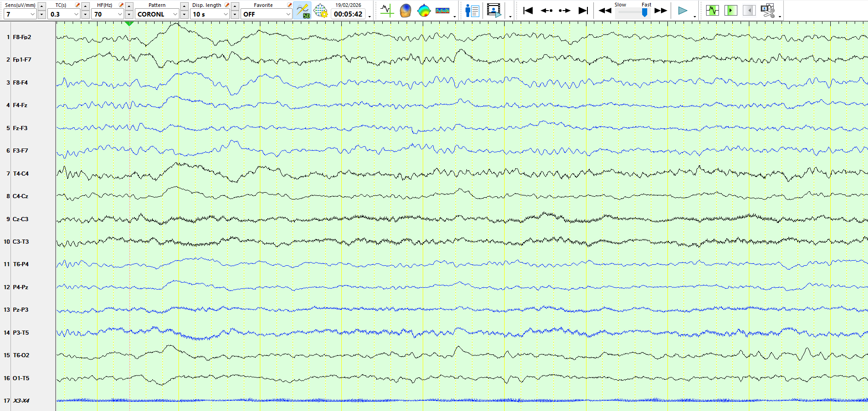868x411 pixels.
Task: Expand the arrow after the clip cutting tool
Action: 780,17
